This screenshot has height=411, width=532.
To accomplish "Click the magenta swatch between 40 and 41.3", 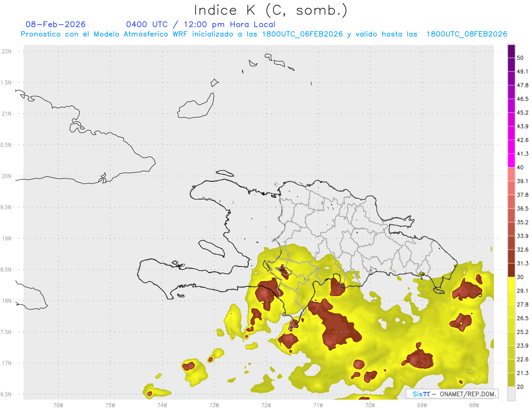I will (x=511, y=160).
